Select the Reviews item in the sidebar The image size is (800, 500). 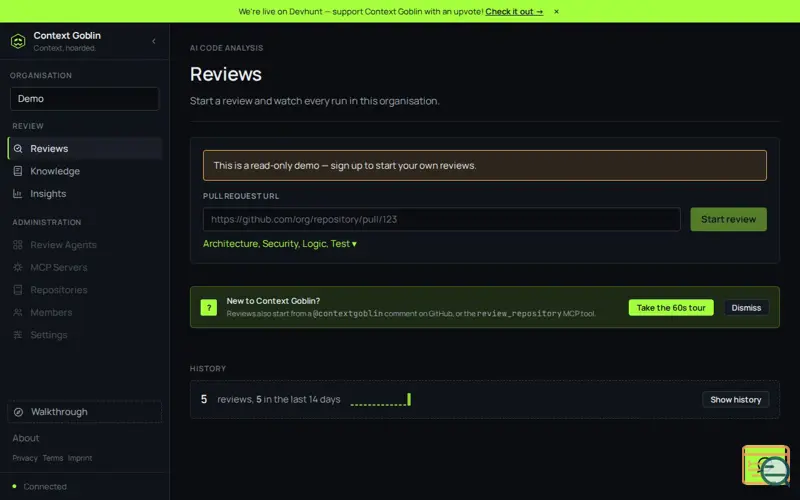coord(85,148)
